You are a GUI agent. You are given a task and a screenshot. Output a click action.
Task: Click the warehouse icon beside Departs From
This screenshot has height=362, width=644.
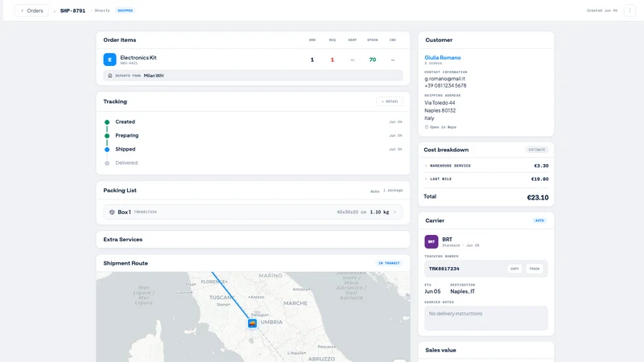[109, 76]
